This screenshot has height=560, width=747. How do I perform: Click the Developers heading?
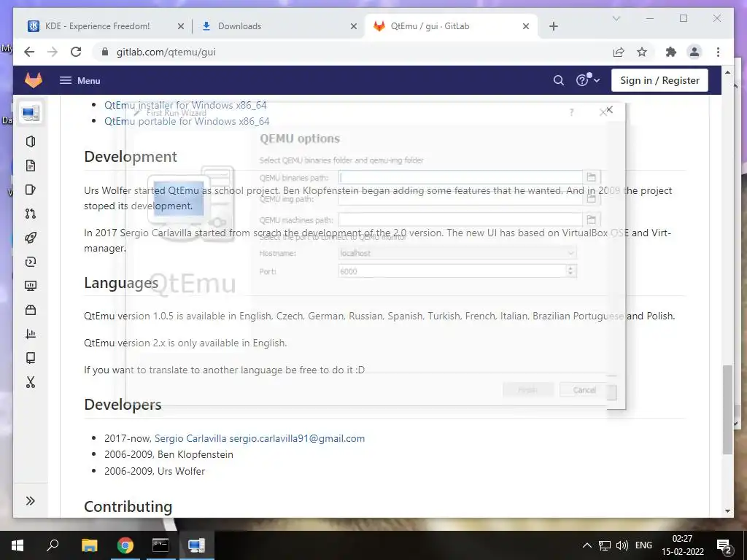(x=123, y=404)
